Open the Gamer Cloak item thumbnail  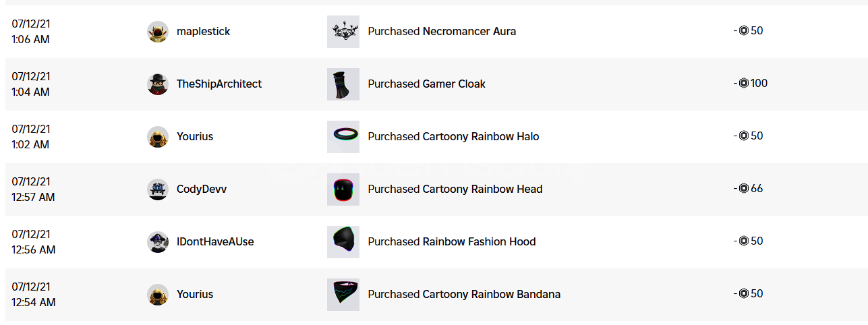[343, 84]
